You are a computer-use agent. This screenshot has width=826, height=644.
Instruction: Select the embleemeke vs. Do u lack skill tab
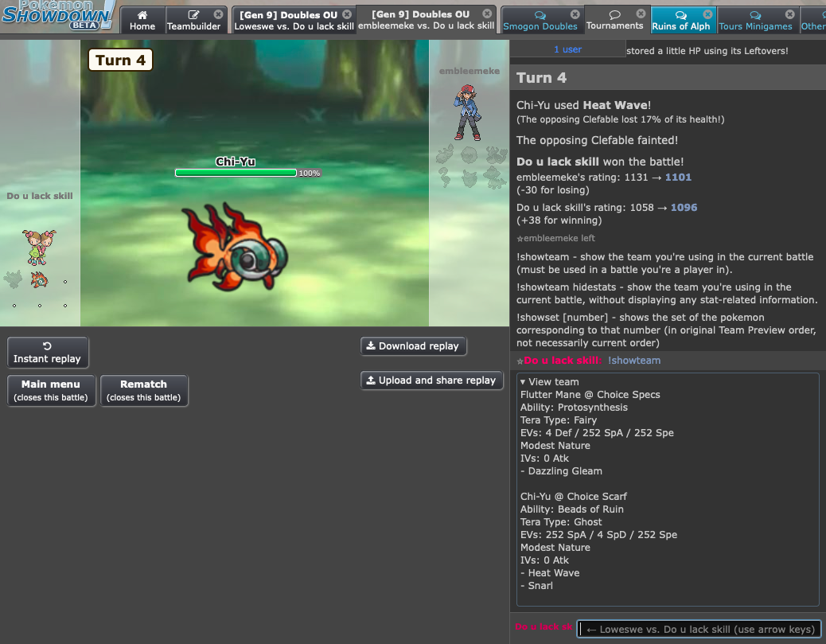pos(427,20)
